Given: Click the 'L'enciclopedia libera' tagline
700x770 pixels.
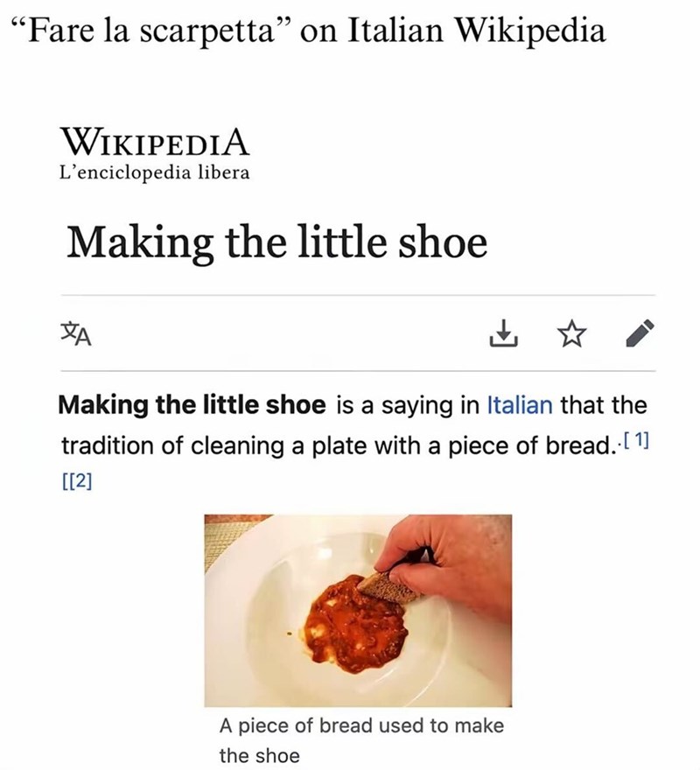Looking at the screenshot, I should (x=154, y=172).
